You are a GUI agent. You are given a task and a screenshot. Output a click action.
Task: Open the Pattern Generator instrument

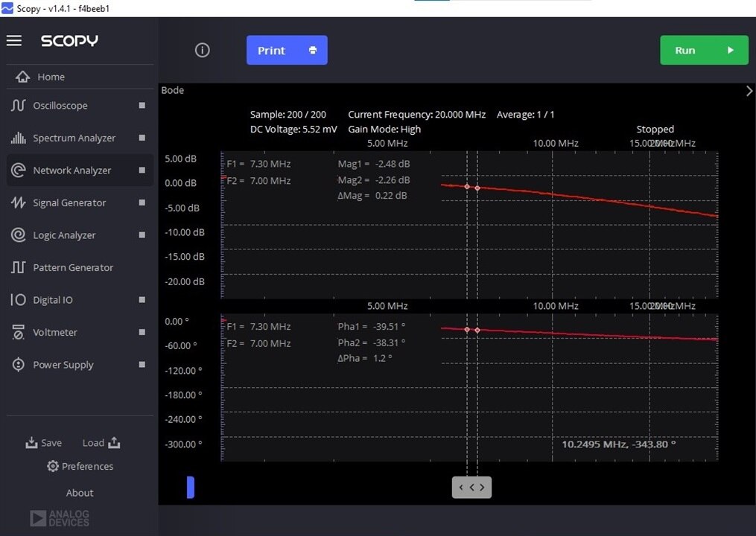73,267
